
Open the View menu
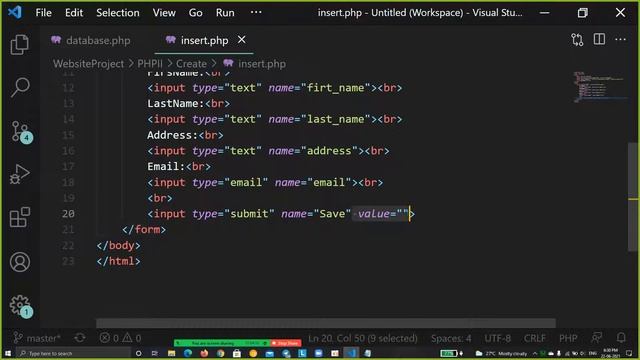click(164, 13)
